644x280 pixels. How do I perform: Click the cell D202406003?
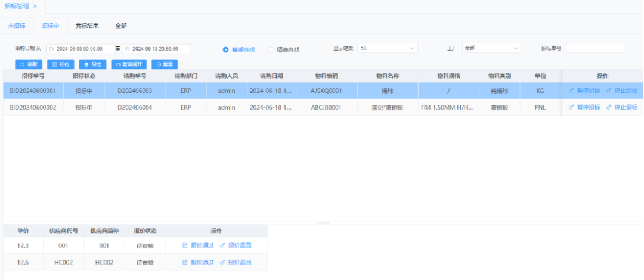(135, 91)
